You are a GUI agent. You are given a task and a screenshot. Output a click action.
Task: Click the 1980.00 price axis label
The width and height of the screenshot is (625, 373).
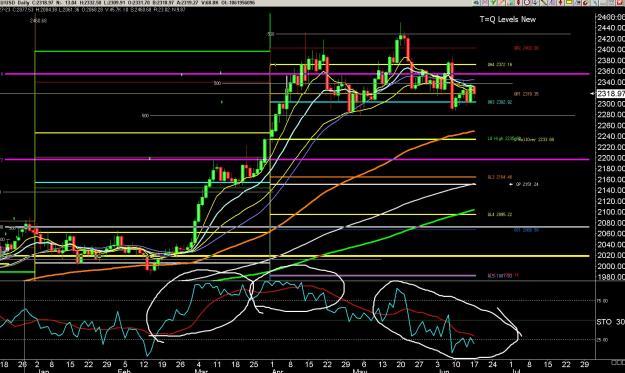pyautogui.click(x=611, y=277)
